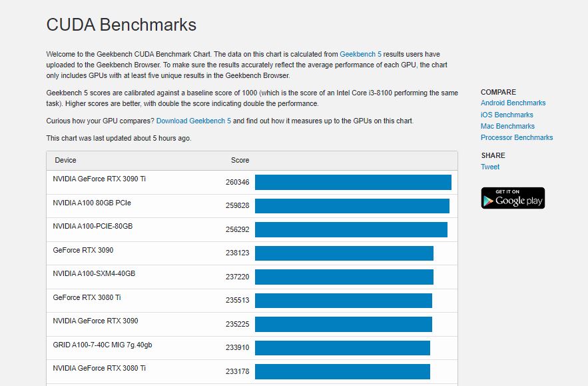
Task: Click NVIDIA A100 80GB PCIe entry
Action: pos(92,203)
